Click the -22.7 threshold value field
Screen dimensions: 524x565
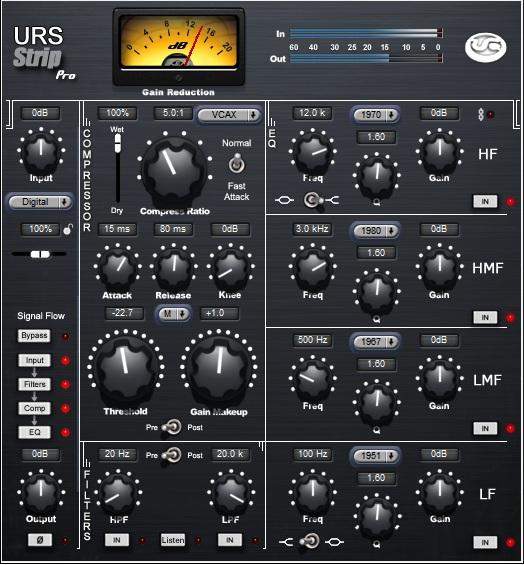[x=123, y=313]
